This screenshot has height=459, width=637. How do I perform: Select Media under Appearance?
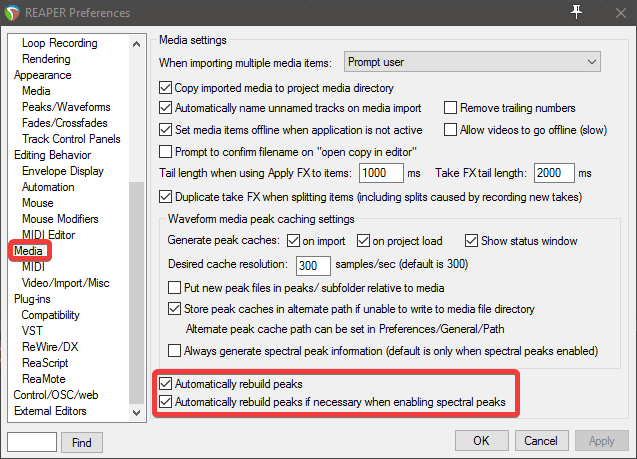pyautogui.click(x=36, y=91)
